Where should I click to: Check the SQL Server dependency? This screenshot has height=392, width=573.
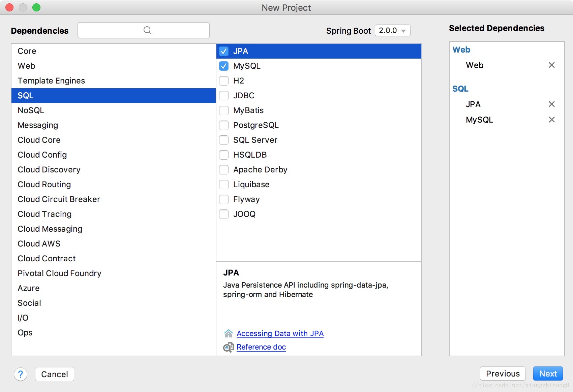tap(224, 140)
